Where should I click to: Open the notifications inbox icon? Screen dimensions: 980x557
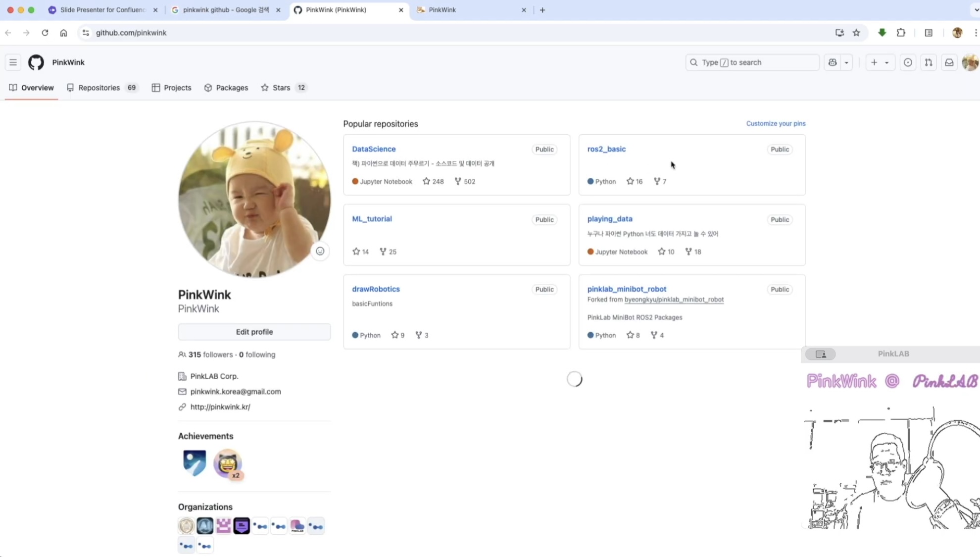pos(949,62)
